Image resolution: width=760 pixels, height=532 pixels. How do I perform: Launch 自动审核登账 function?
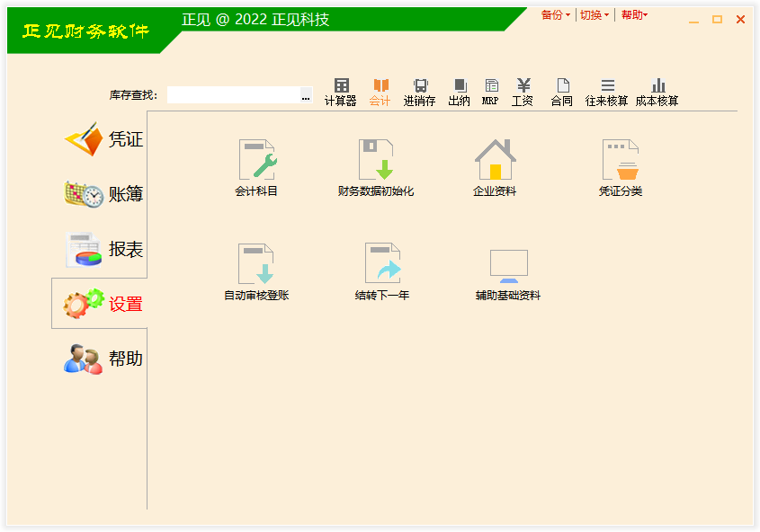pyautogui.click(x=256, y=264)
